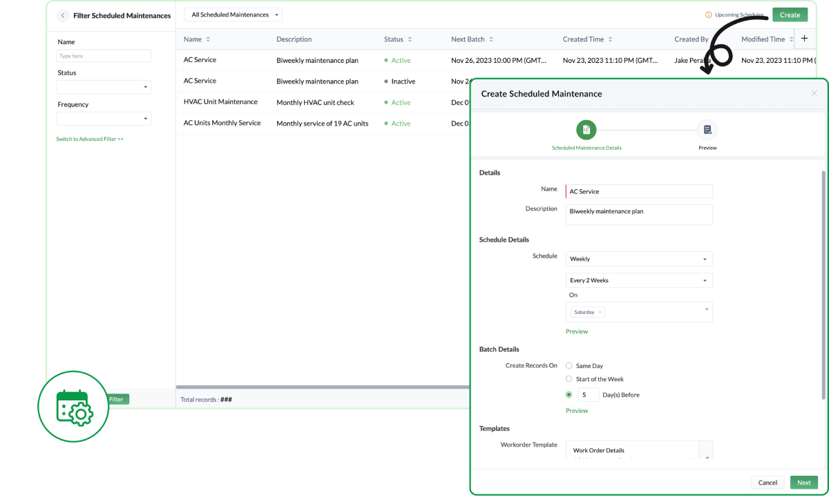Choose Start of the Week option
The height and width of the screenshot is (504, 829).
click(x=569, y=378)
